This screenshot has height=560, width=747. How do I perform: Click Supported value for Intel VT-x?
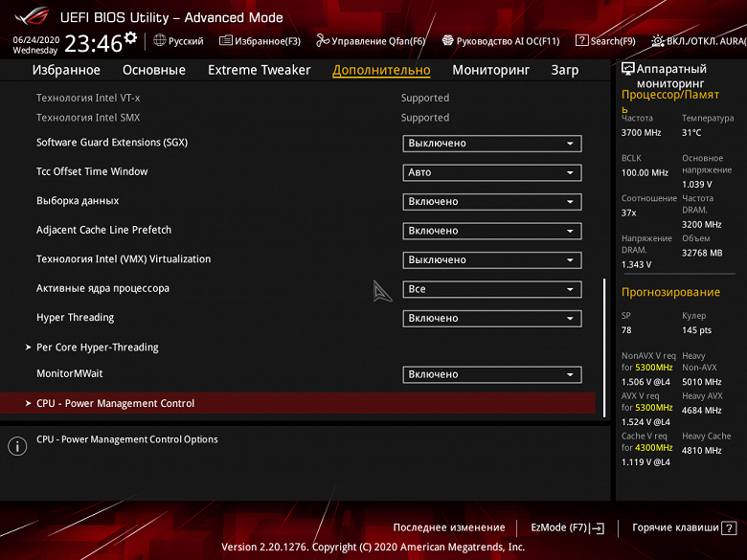(425, 98)
